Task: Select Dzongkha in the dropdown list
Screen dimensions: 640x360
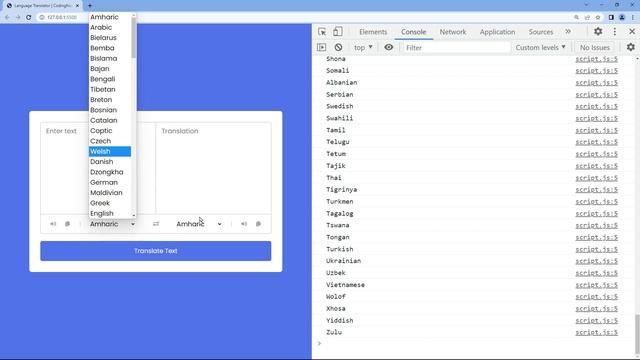Action: click(110, 172)
